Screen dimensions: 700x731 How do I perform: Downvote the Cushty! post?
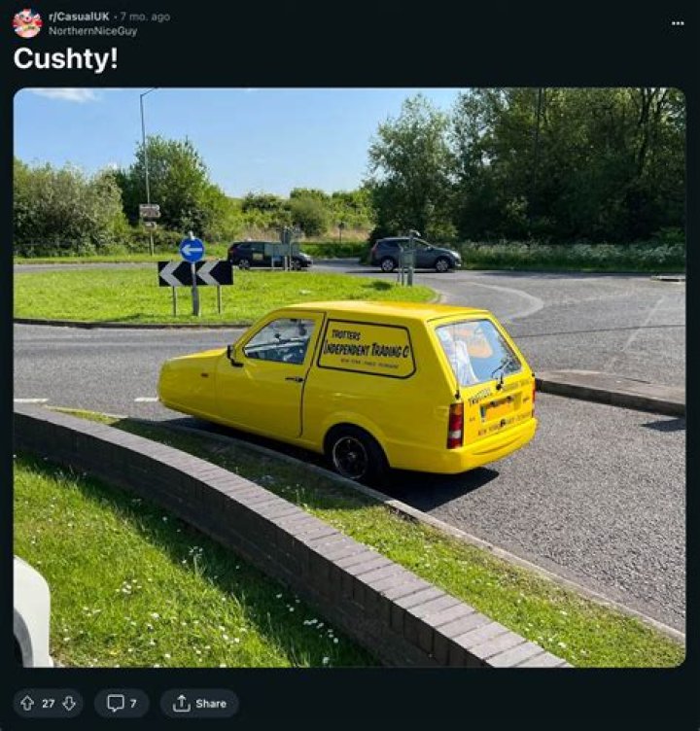[68, 703]
